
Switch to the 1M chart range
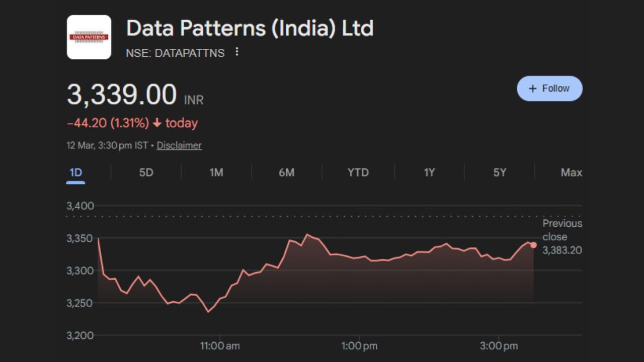(x=216, y=172)
